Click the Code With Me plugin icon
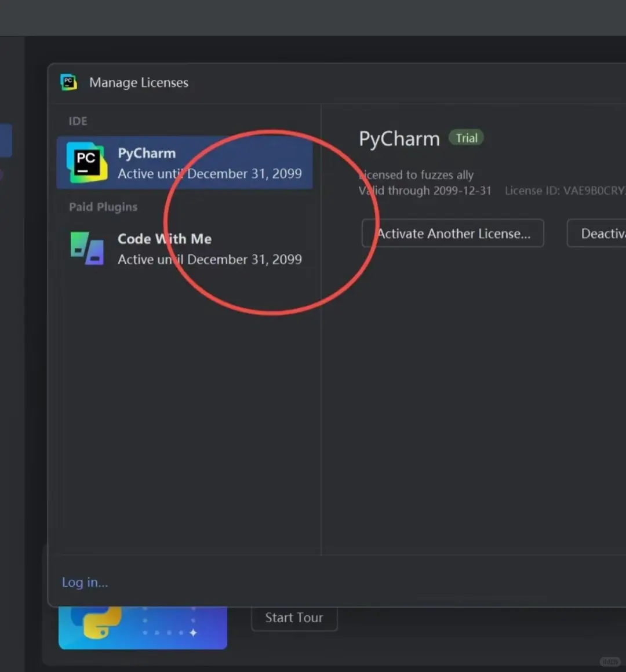 click(87, 248)
